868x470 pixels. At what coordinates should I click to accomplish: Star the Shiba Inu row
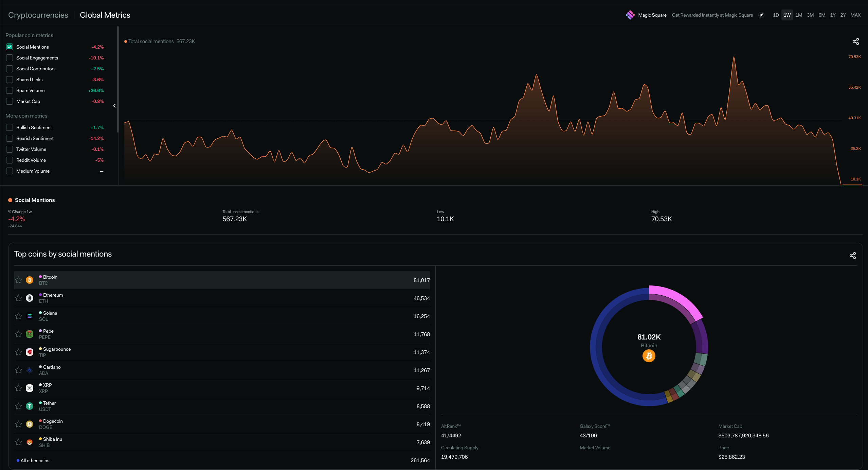[x=18, y=442]
